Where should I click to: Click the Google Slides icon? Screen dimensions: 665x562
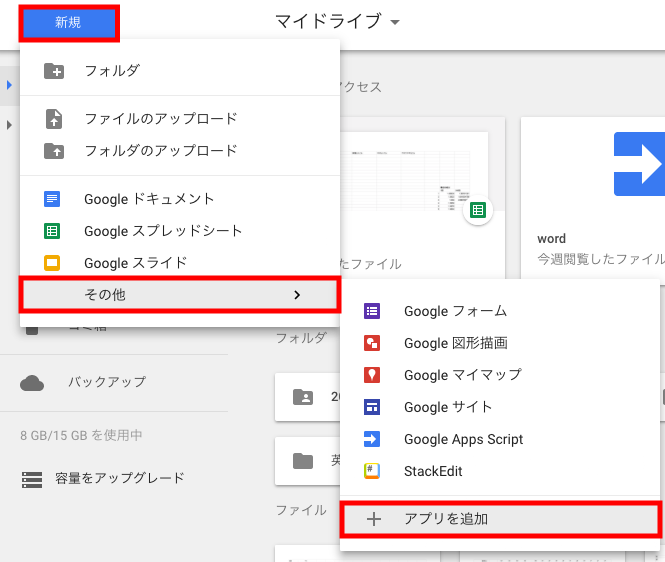(52, 263)
